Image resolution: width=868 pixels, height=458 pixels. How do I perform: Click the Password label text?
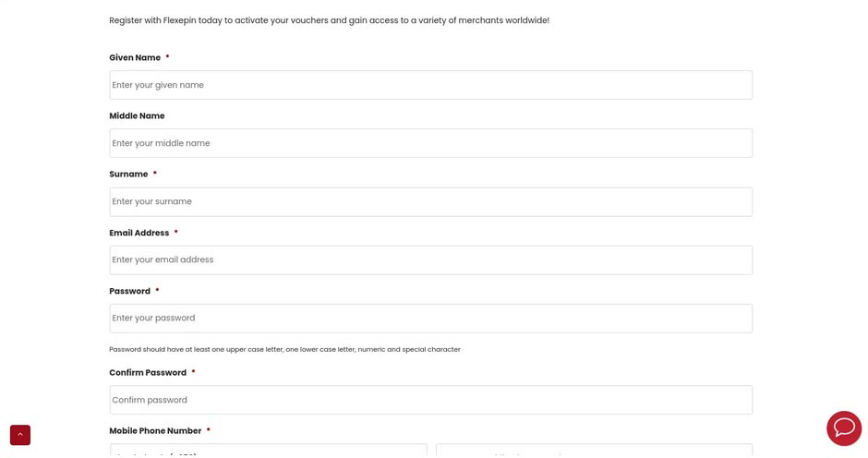coord(129,291)
